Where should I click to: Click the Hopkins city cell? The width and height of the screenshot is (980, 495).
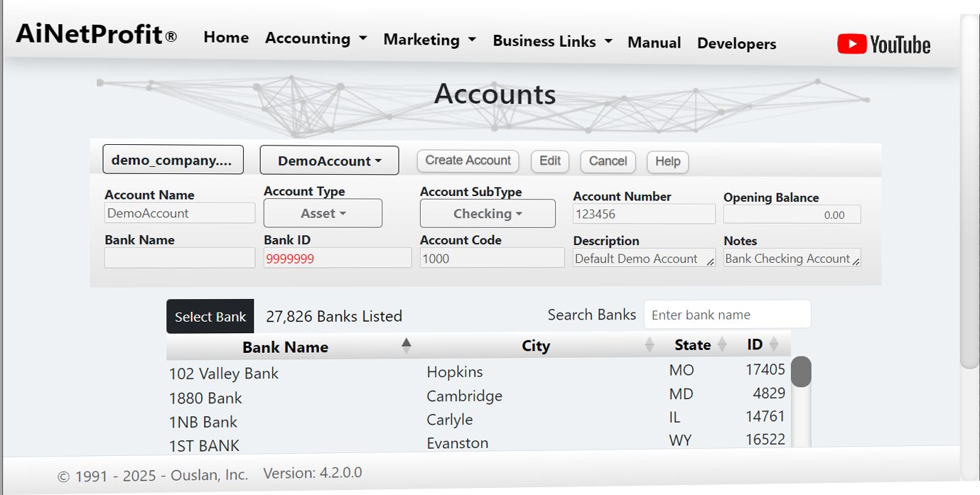455,372
